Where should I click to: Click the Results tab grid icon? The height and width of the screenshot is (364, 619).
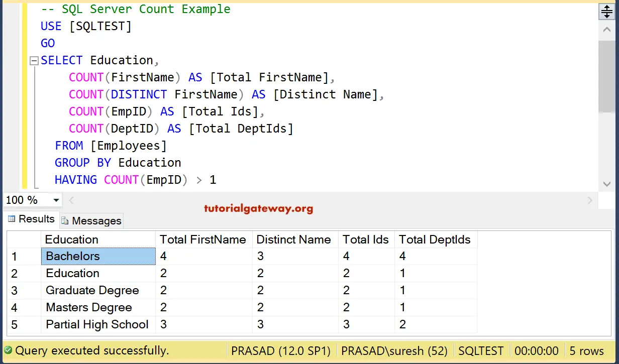[12, 219]
